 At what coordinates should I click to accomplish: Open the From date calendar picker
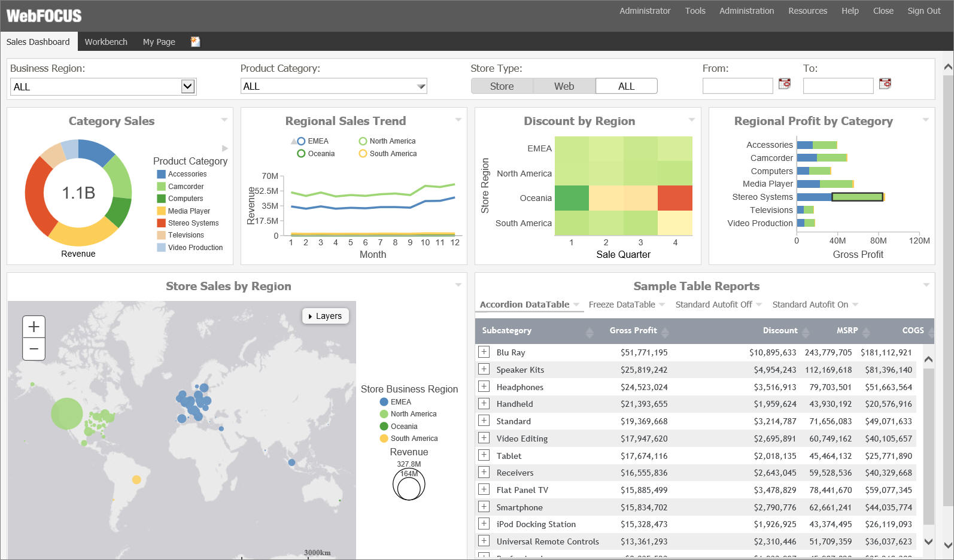tap(784, 84)
